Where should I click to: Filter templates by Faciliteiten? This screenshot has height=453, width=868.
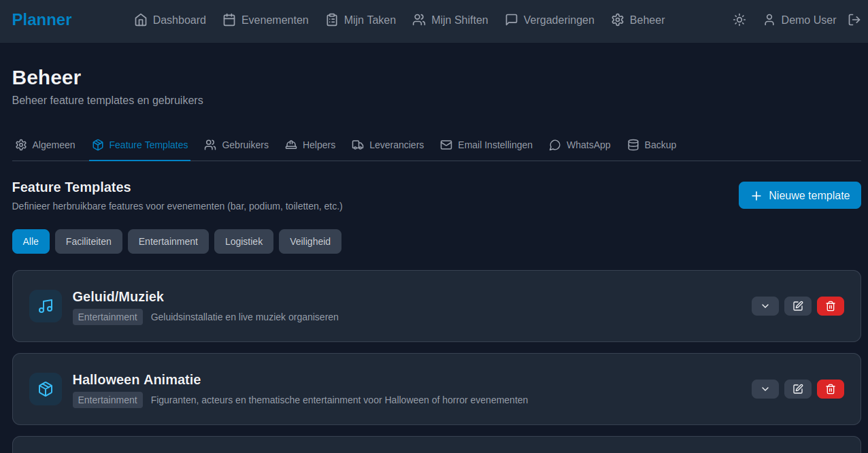(88, 241)
